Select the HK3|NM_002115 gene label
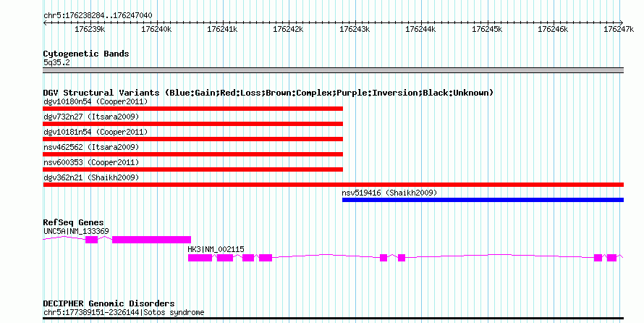This screenshot has height=323, width=644. click(216, 249)
